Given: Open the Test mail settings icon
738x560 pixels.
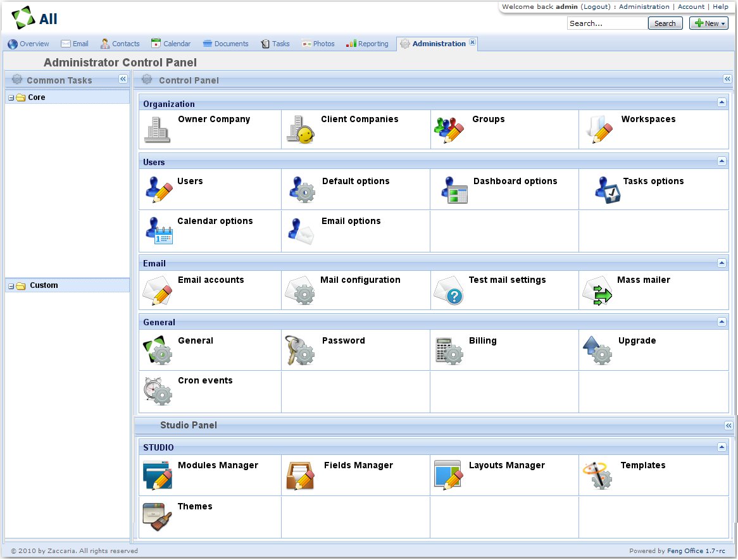Looking at the screenshot, I should point(449,291).
